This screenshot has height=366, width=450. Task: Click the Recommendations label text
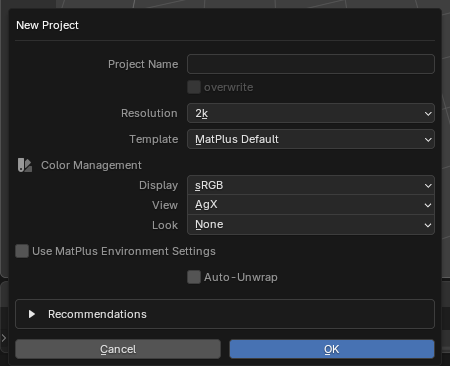(97, 314)
